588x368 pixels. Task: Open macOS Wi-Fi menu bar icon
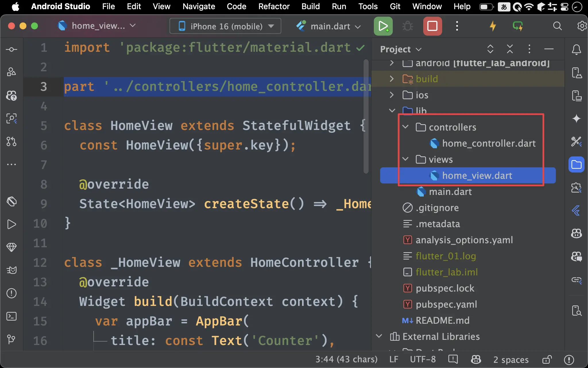[529, 7]
